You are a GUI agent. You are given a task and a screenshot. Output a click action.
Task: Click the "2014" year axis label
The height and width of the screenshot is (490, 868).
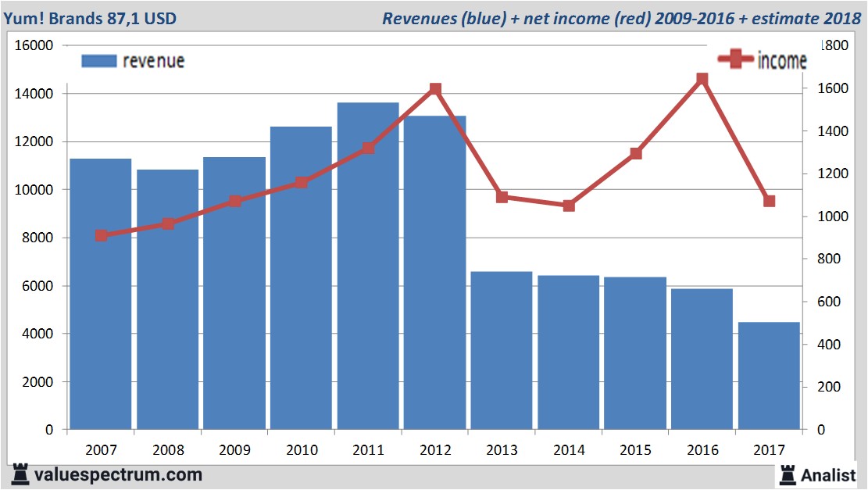point(569,449)
